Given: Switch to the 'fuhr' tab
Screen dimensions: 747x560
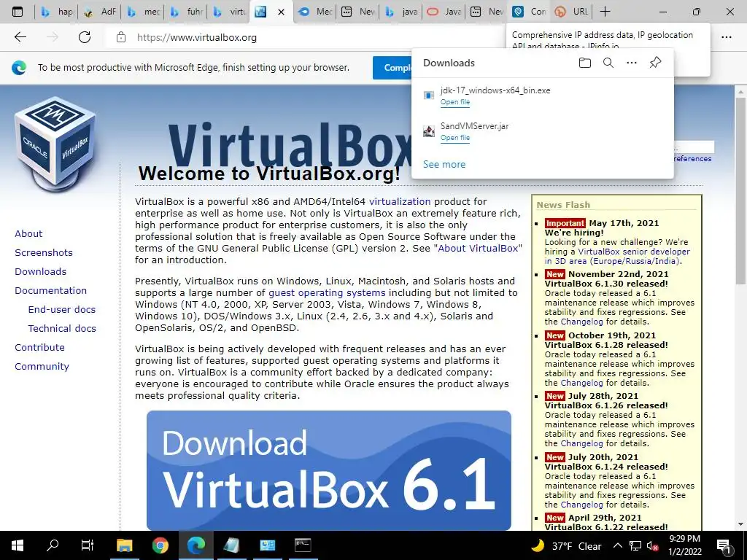Looking at the screenshot, I should [186, 12].
